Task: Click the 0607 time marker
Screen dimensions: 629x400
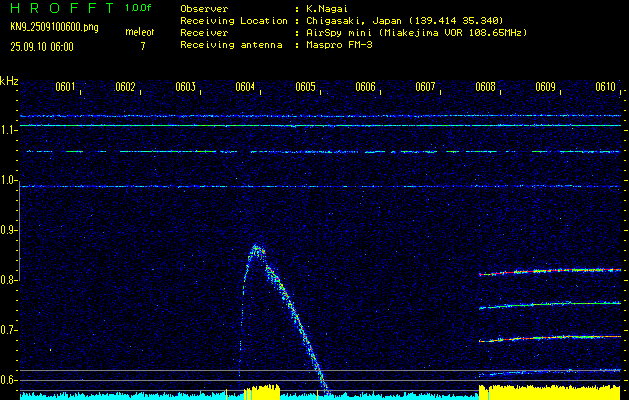Action: (425, 87)
